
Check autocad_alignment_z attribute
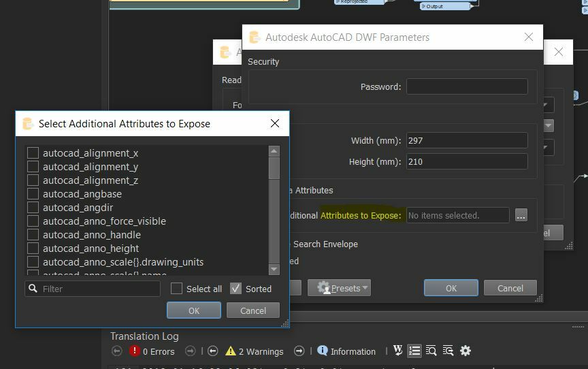click(x=33, y=180)
